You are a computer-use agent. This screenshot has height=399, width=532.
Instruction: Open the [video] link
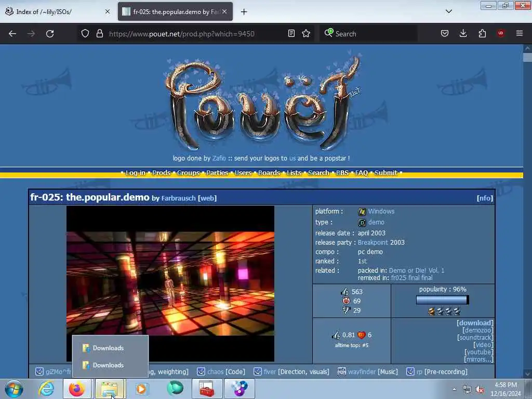[x=484, y=345]
